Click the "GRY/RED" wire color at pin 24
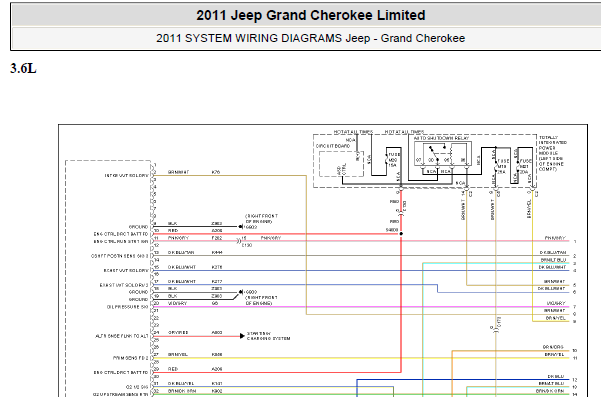The image size is (601, 397). coord(178,333)
